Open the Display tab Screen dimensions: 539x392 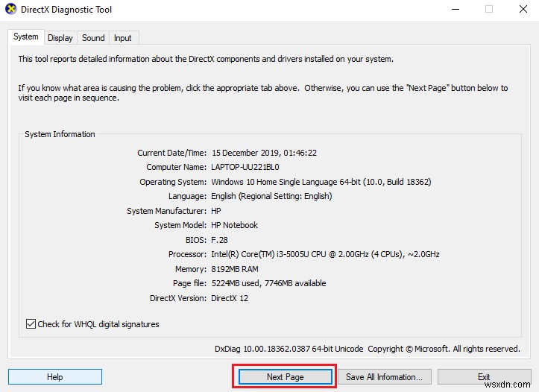click(60, 38)
